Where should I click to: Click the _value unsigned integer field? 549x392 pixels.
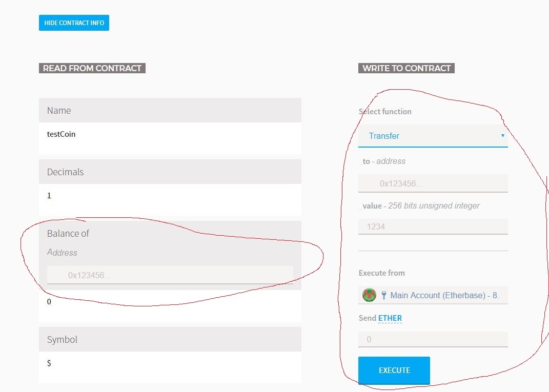pos(433,226)
